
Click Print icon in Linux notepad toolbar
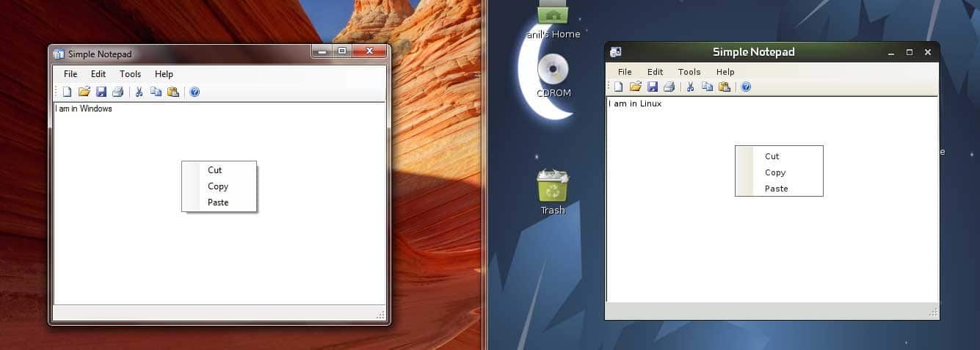669,87
